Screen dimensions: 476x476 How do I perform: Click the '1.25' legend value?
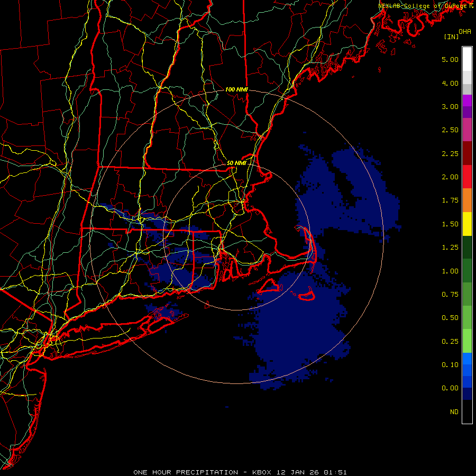pyautogui.click(x=450, y=248)
